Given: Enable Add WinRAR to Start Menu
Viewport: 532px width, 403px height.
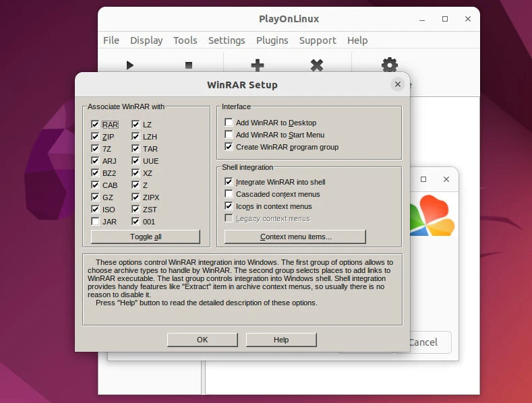Looking at the screenshot, I should pos(229,135).
